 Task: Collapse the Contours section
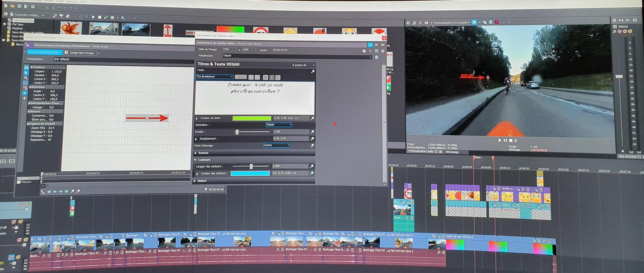[195, 160]
